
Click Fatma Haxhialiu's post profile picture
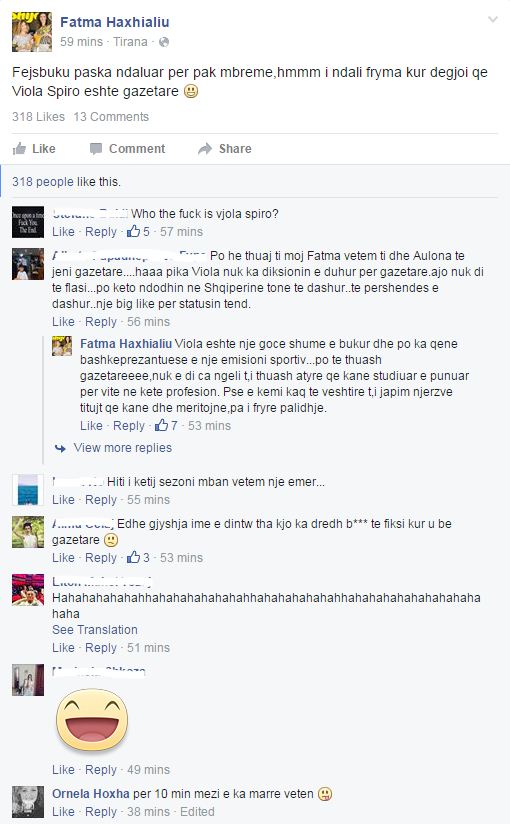pyautogui.click(x=32, y=32)
